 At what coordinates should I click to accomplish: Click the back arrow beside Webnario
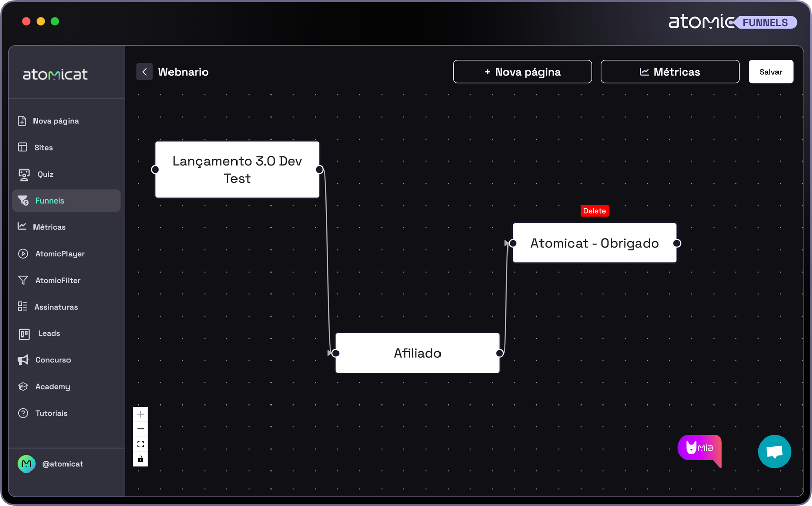pyautogui.click(x=144, y=72)
